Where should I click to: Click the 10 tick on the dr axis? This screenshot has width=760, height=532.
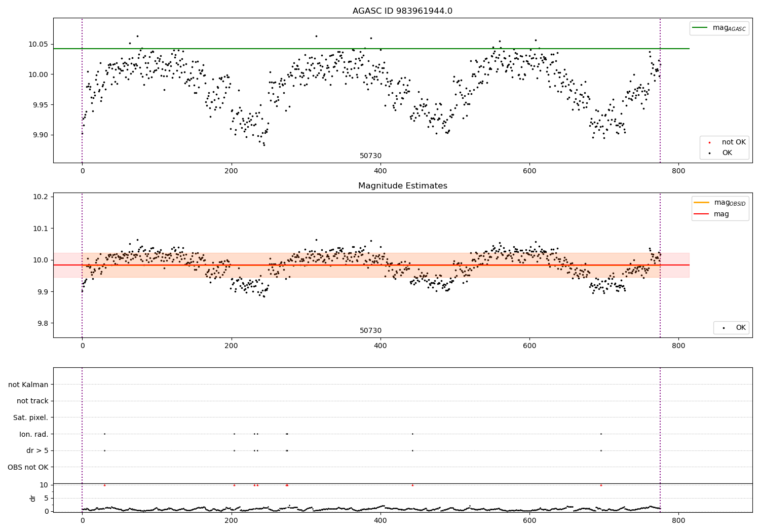44,485
